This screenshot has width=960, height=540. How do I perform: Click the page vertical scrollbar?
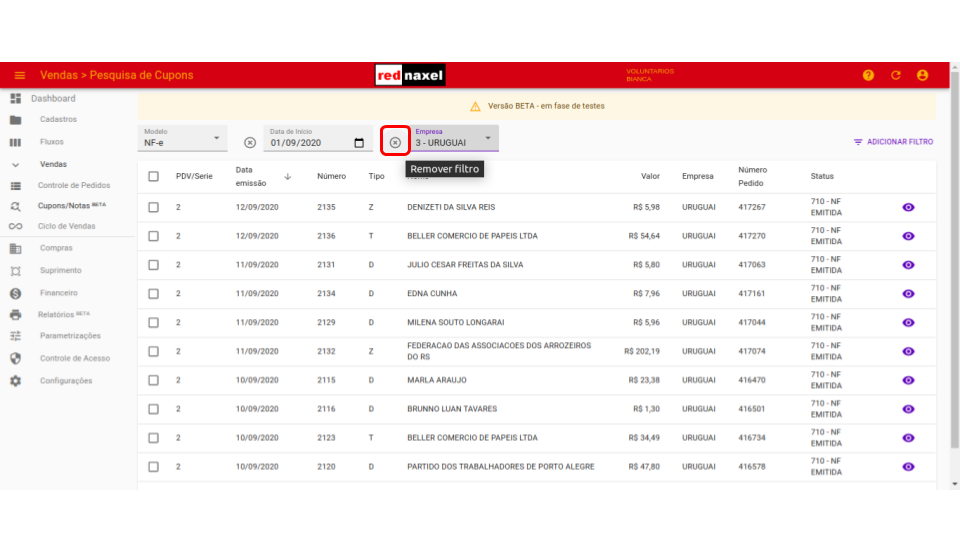click(x=954, y=259)
